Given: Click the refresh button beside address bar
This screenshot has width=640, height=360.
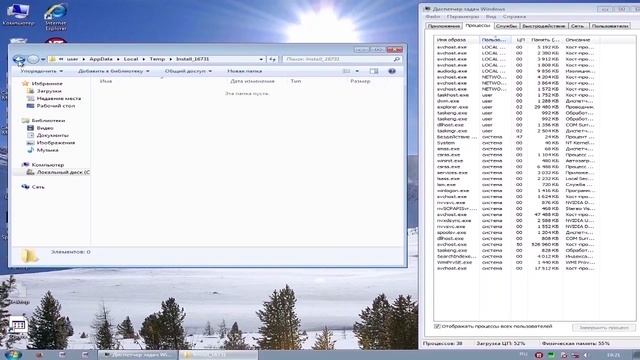Looking at the screenshot, I should point(272,59).
